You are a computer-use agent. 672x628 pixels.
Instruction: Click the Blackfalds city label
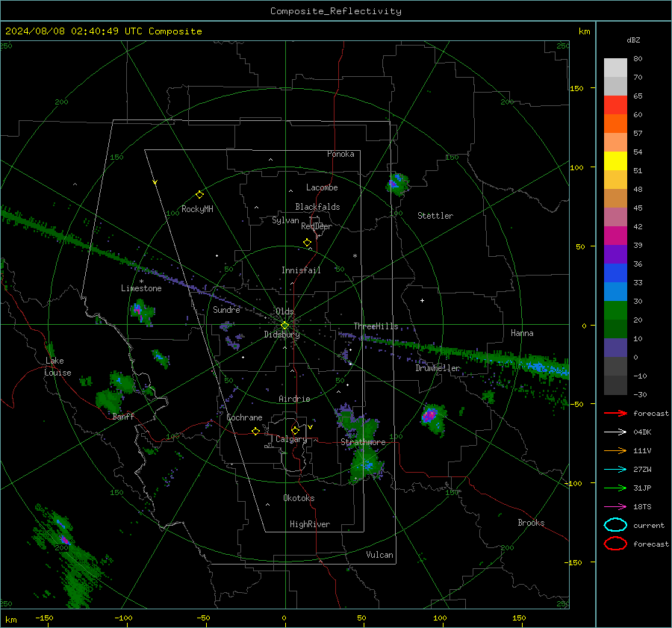[317, 207]
